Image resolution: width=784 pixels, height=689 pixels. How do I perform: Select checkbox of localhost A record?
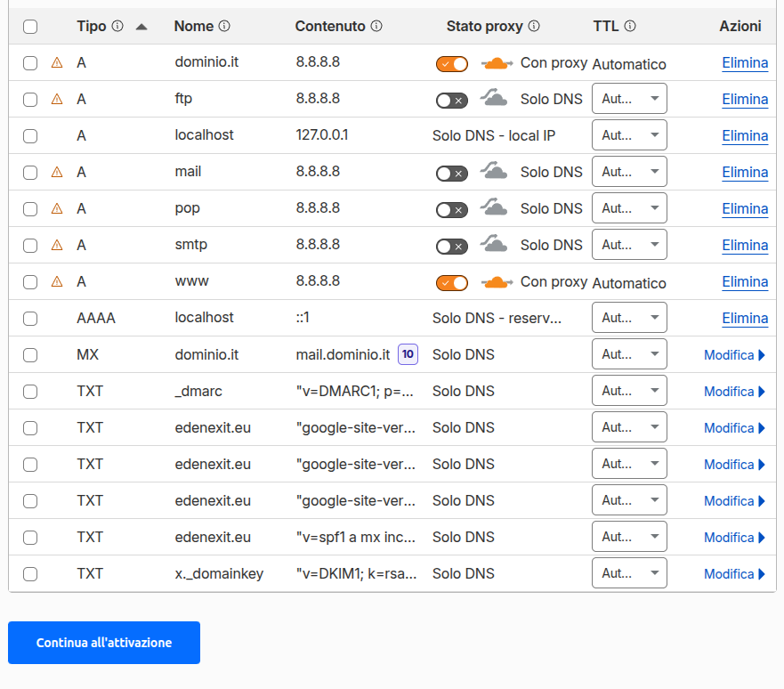click(x=30, y=136)
